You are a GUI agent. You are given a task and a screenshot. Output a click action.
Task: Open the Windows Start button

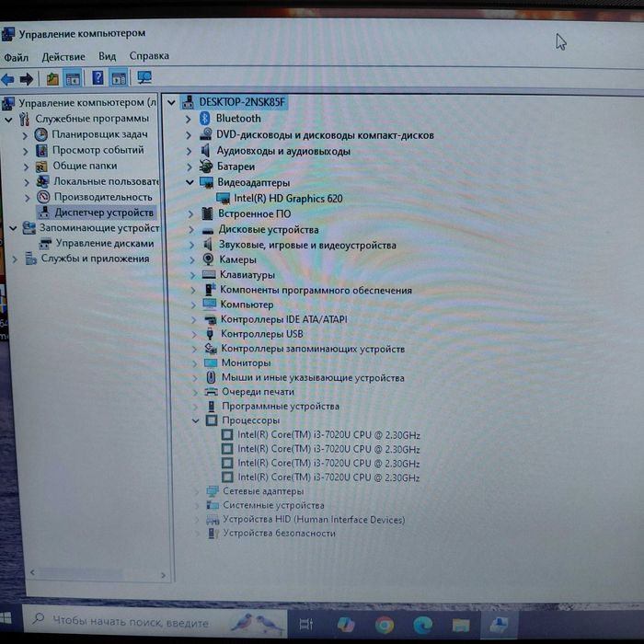[x=6, y=618]
